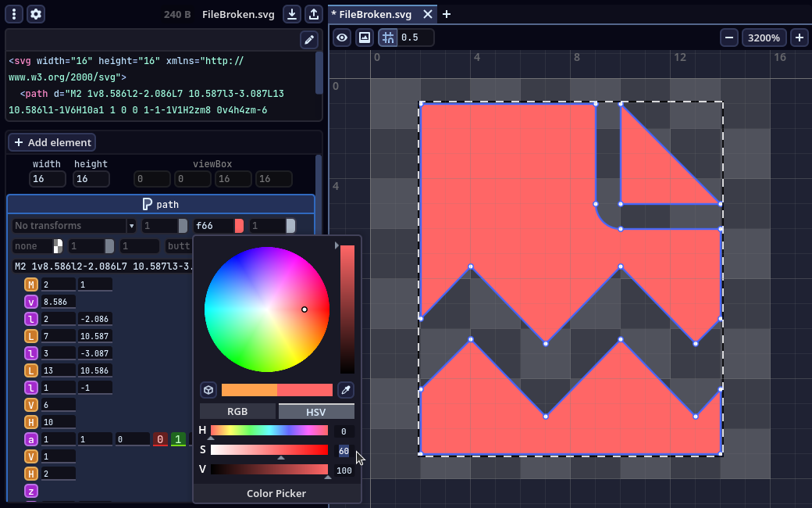Open the settings gear
Viewport: 812px width, 508px height.
36,14
